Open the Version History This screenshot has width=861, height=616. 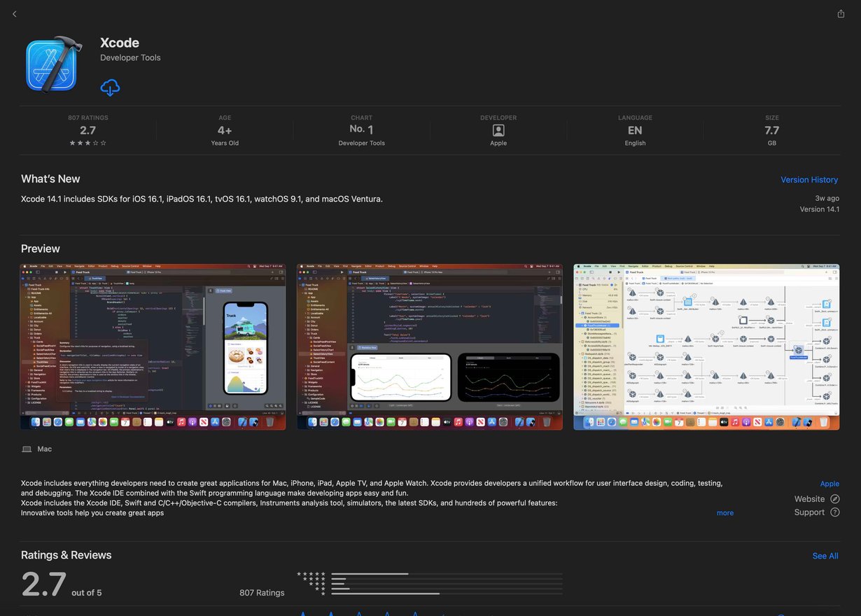809,179
